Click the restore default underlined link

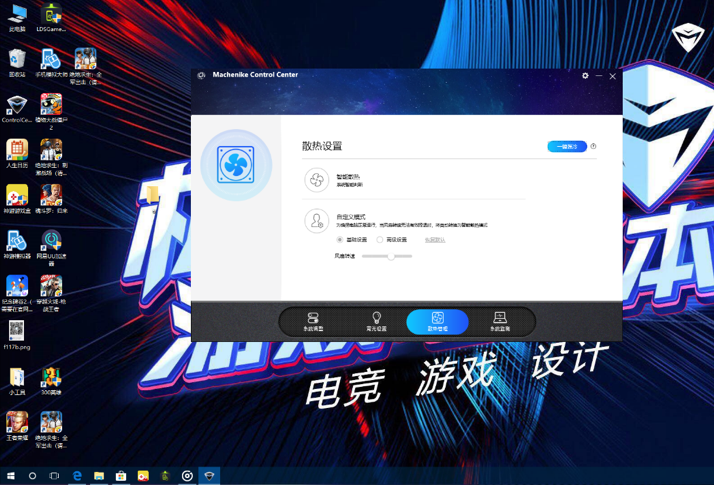[x=435, y=240]
